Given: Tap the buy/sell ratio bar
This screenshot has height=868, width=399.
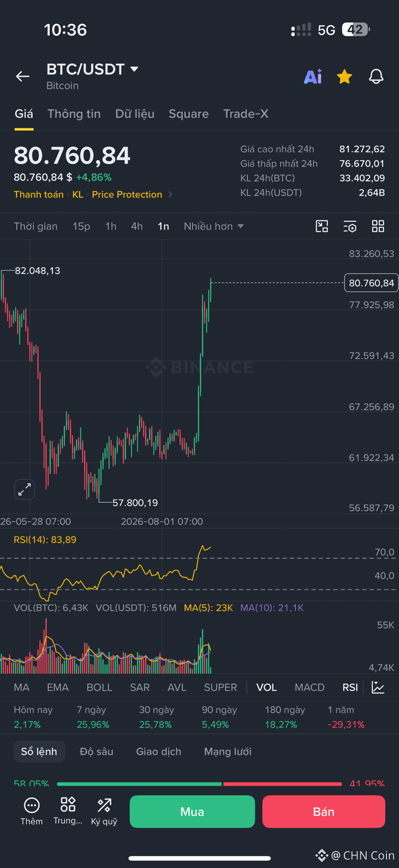Looking at the screenshot, I should click(199, 784).
